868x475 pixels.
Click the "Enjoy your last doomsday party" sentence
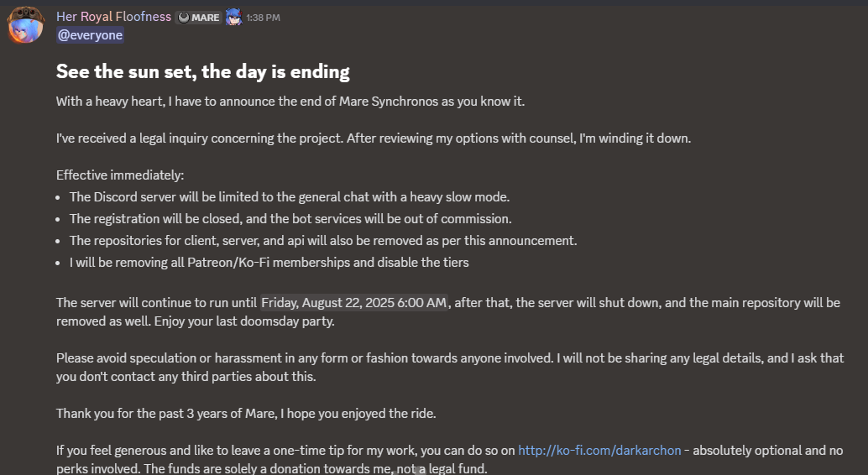pyautogui.click(x=199, y=321)
